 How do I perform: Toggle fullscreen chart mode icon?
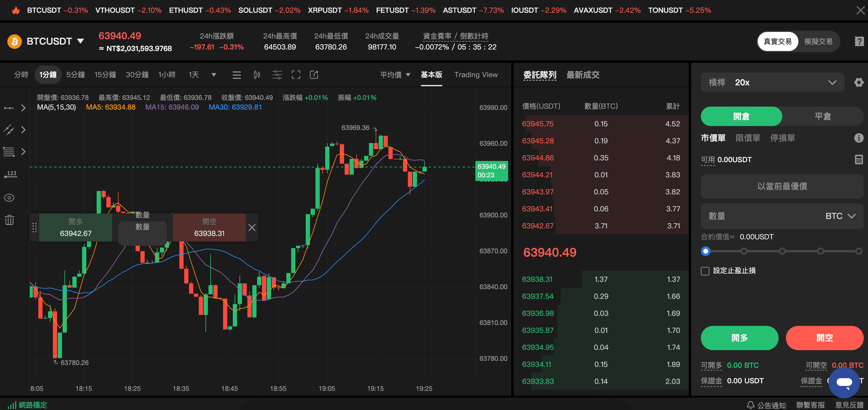pyautogui.click(x=296, y=75)
